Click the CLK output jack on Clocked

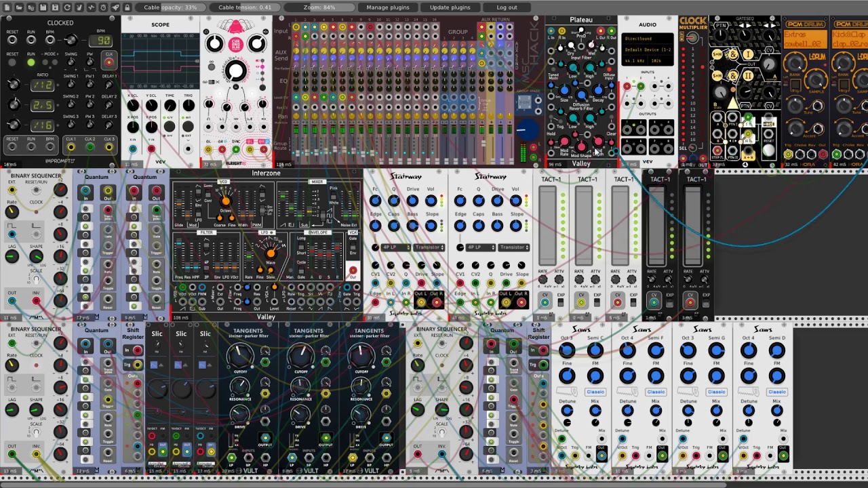point(108,62)
